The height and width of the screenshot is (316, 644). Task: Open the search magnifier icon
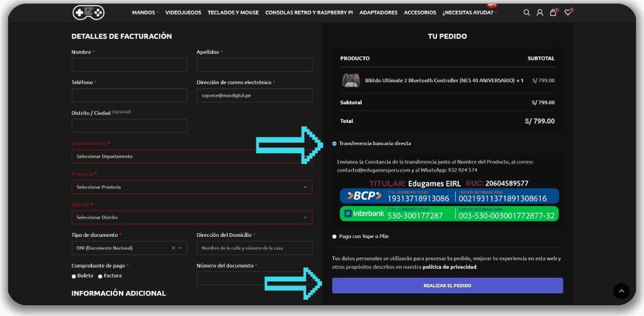click(x=526, y=13)
